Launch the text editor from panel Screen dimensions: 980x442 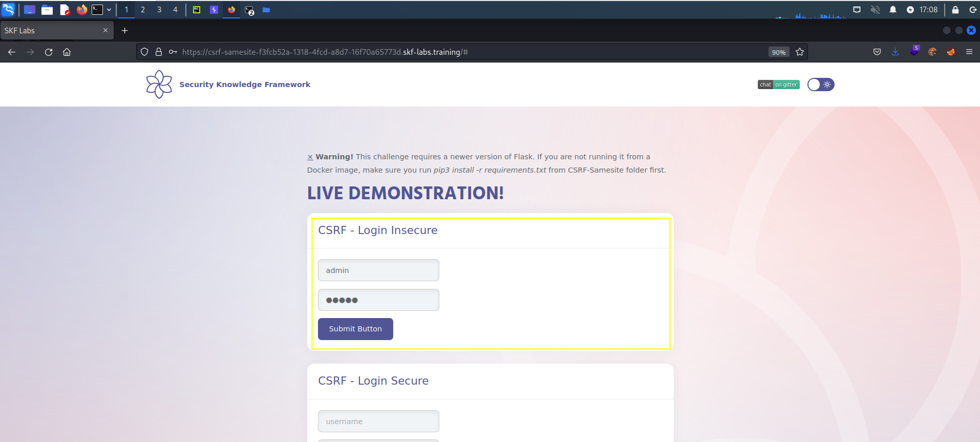65,10
